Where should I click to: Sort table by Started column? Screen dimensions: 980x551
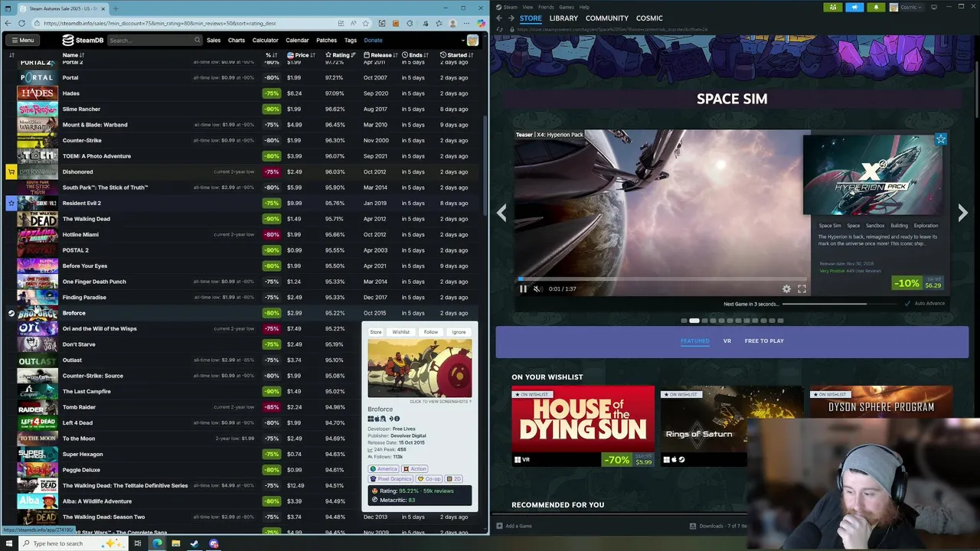tap(456, 55)
